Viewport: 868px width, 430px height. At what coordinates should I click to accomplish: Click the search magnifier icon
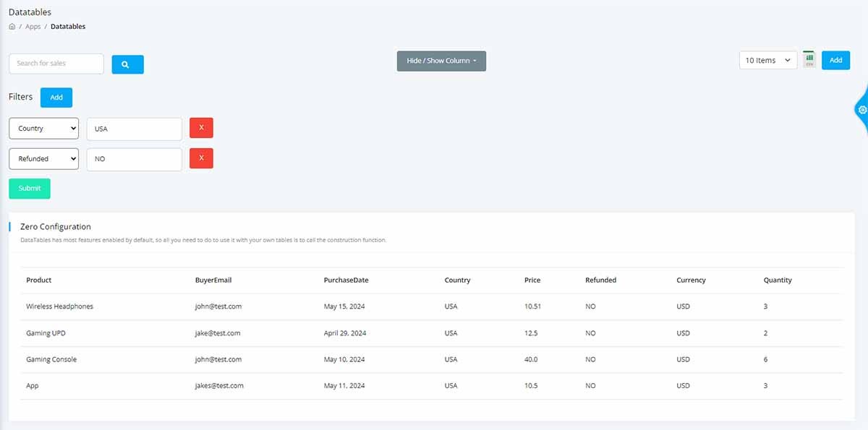point(127,64)
